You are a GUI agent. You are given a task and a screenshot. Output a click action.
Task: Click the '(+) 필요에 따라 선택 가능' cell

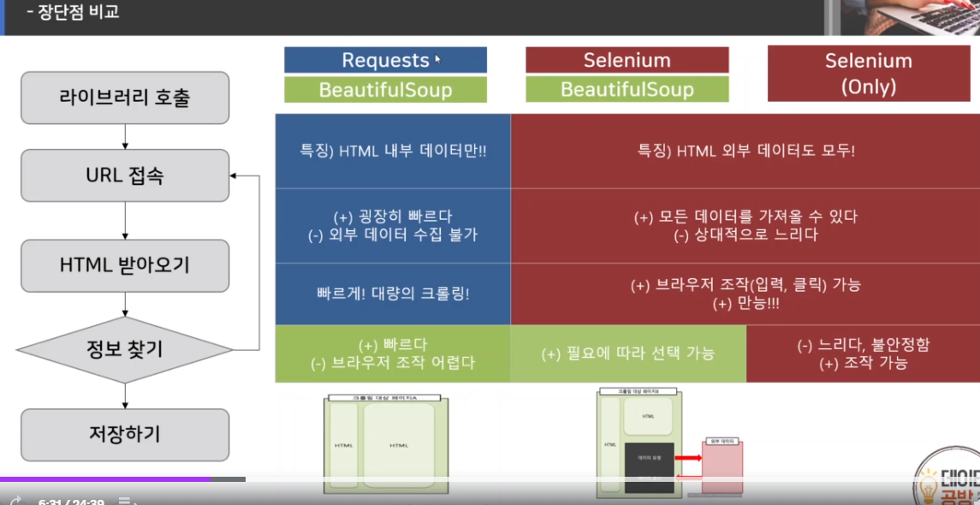[627, 353]
